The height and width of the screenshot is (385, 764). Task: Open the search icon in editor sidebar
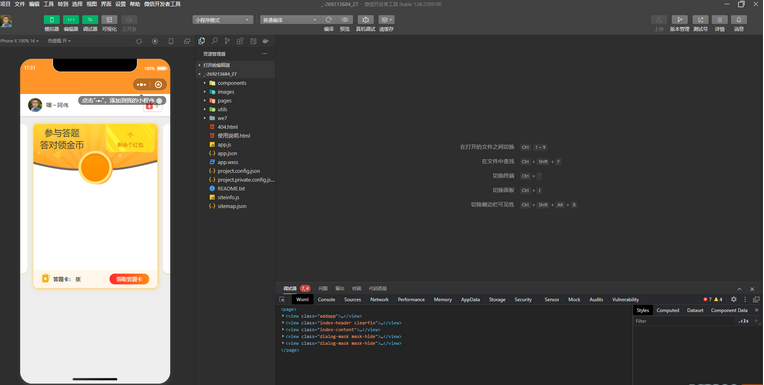(214, 41)
